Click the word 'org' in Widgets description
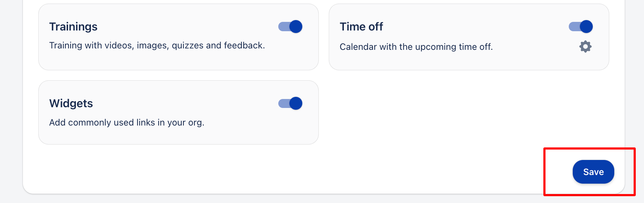This screenshot has width=644, height=203. tap(195, 123)
